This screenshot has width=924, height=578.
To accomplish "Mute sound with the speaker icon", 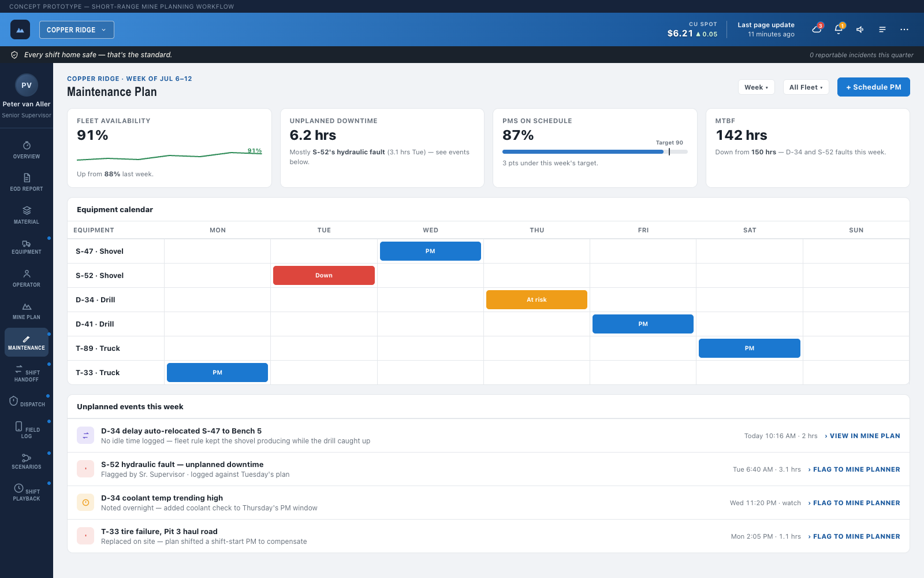I will pyautogui.click(x=860, y=29).
